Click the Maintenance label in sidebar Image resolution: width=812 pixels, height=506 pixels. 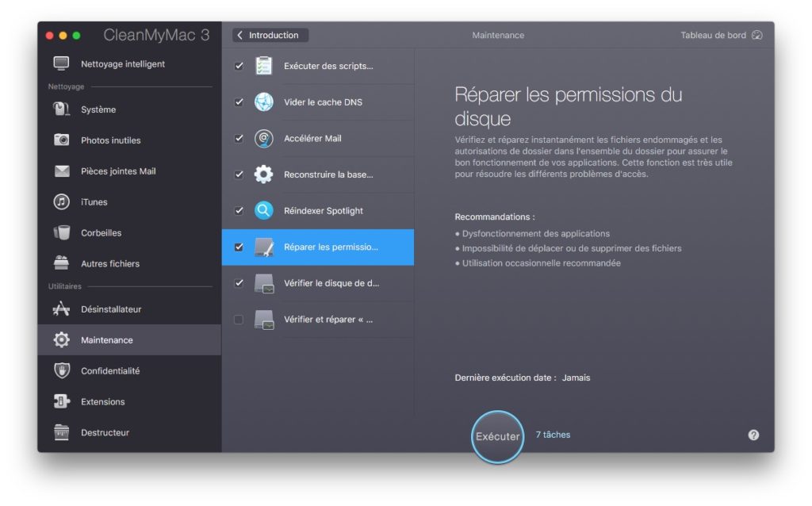[107, 339]
